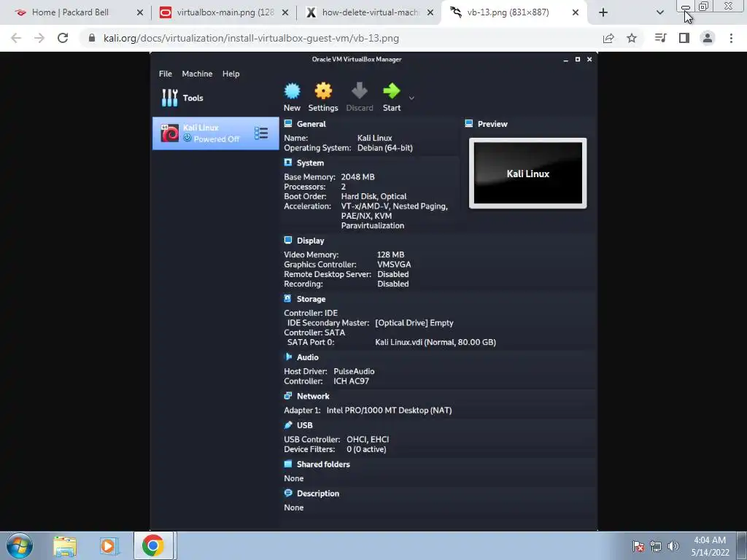Open File Explorer from taskbar
The image size is (747, 560).
coord(65,546)
